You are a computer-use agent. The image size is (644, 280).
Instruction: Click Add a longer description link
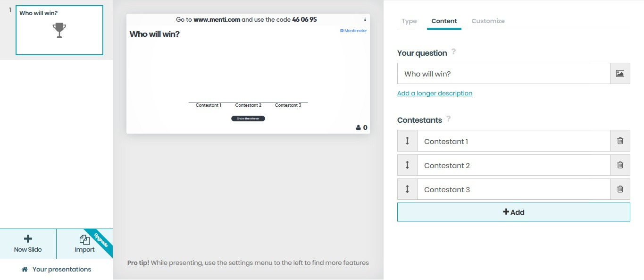[x=435, y=93]
